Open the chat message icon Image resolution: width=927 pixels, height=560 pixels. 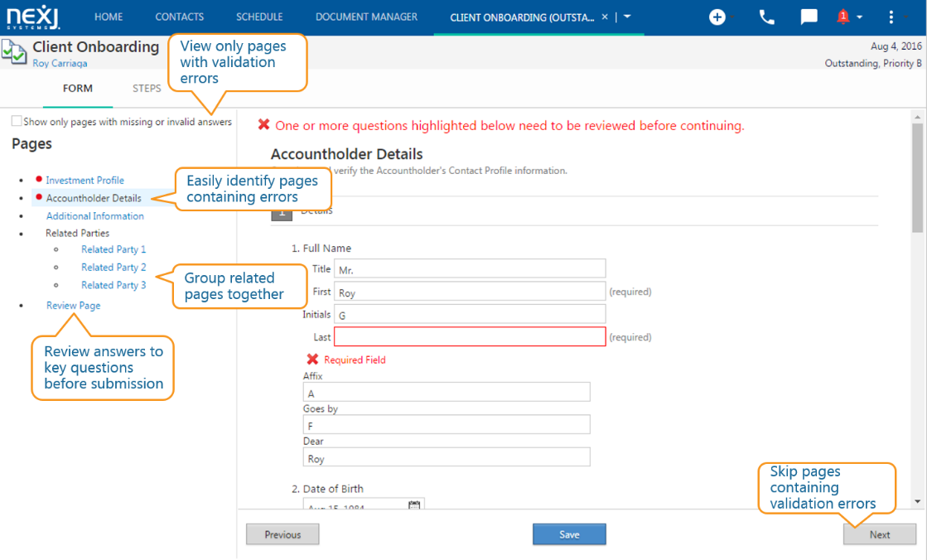(x=809, y=17)
